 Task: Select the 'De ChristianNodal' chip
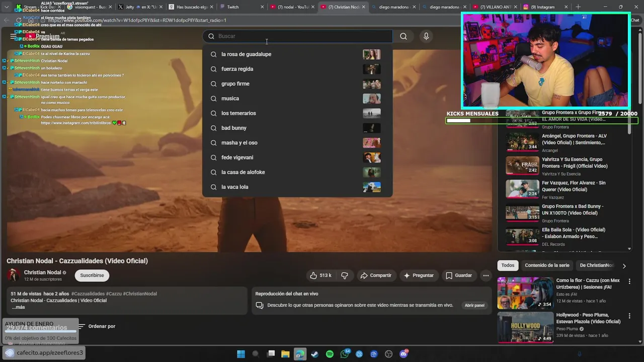596,265
